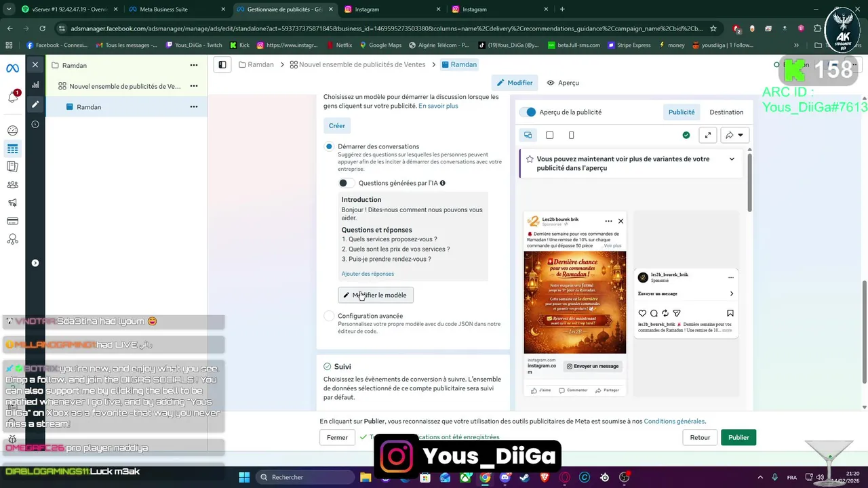Open options for the Nouvel ensemble row
This screenshot has height=488, width=868.
pos(194,86)
